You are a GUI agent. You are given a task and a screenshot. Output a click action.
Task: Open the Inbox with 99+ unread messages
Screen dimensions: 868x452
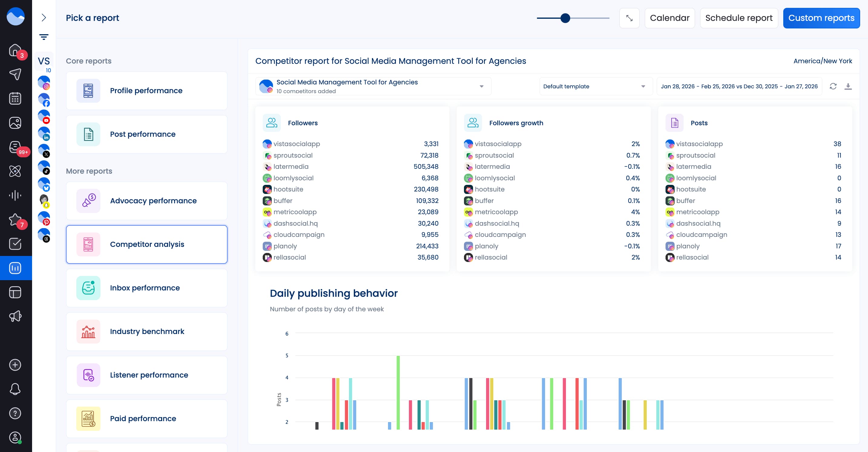pos(15,146)
